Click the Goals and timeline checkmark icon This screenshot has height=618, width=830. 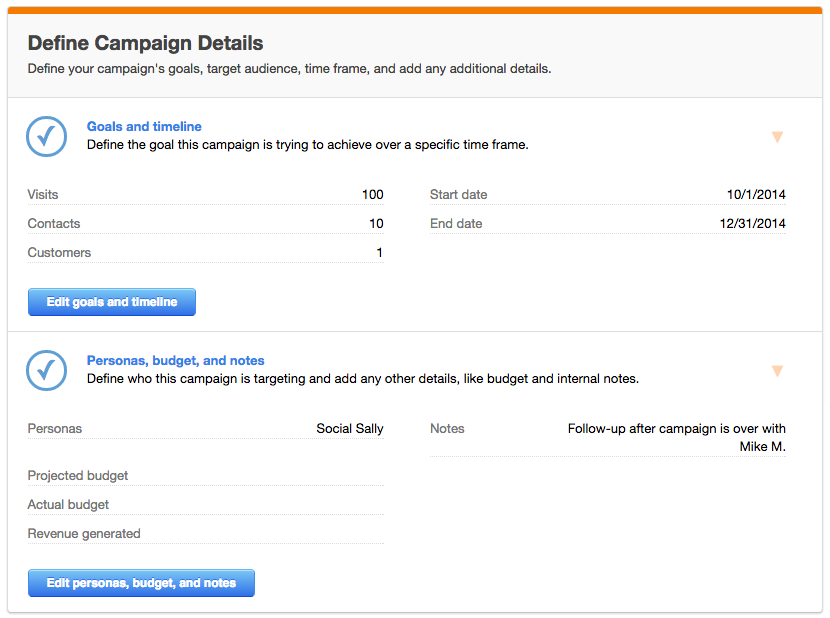click(46, 136)
